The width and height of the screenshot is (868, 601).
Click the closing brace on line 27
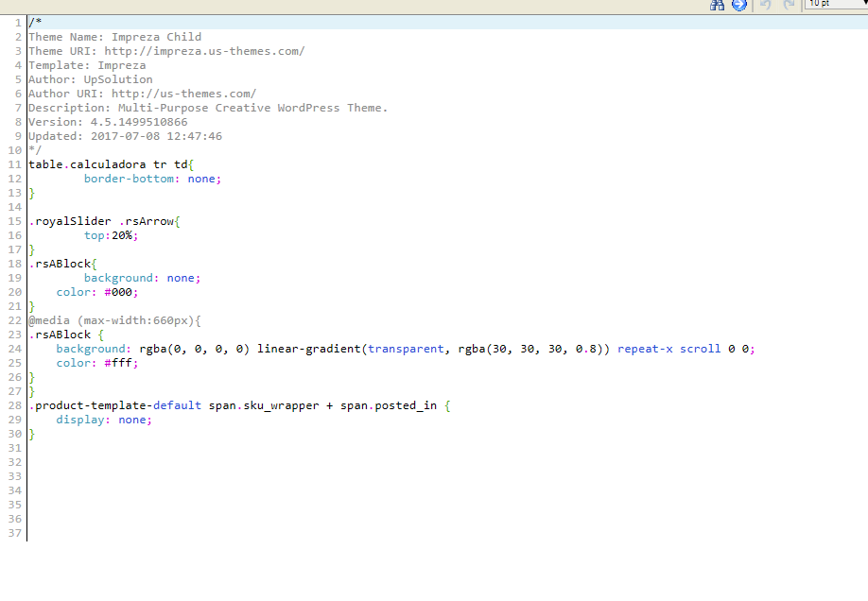tap(31, 391)
